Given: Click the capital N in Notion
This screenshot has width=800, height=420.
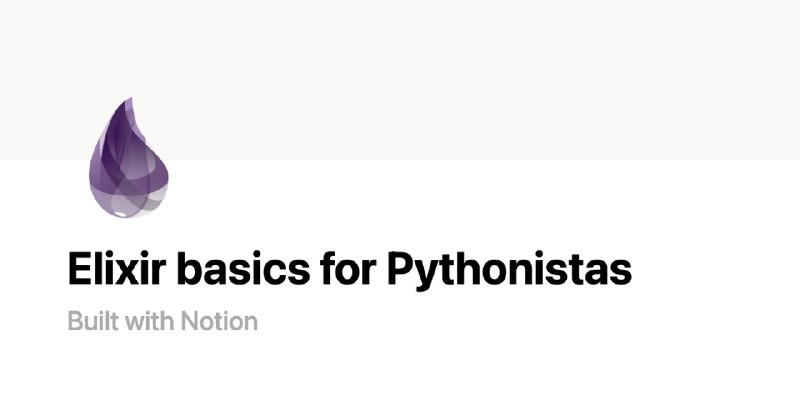Looking at the screenshot, I should tap(190, 321).
